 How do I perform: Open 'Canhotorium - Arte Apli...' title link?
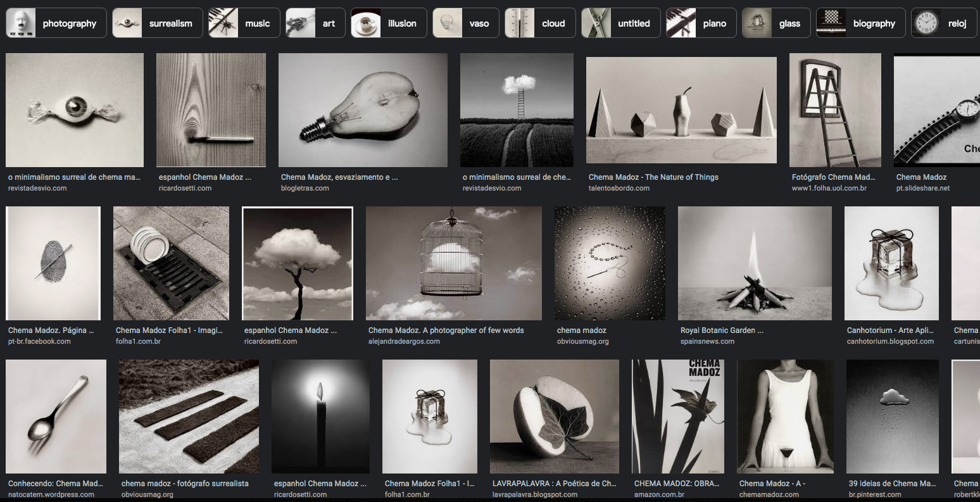pyautogui.click(x=889, y=330)
